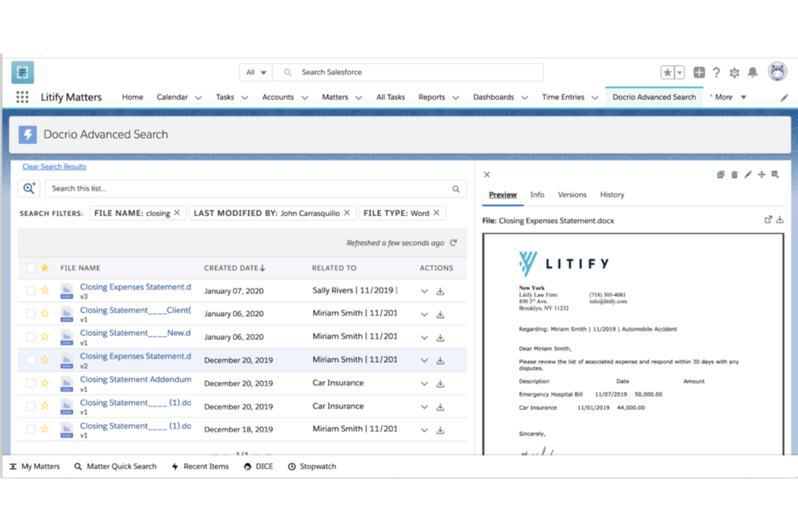Open the Stopwatch utility
The image size is (798, 532).
coord(312,466)
